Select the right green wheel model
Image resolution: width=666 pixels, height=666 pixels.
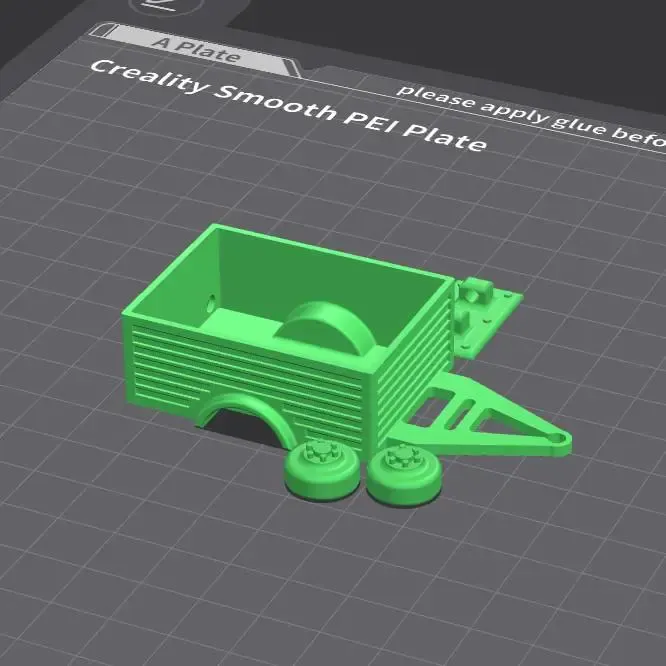coord(404,475)
